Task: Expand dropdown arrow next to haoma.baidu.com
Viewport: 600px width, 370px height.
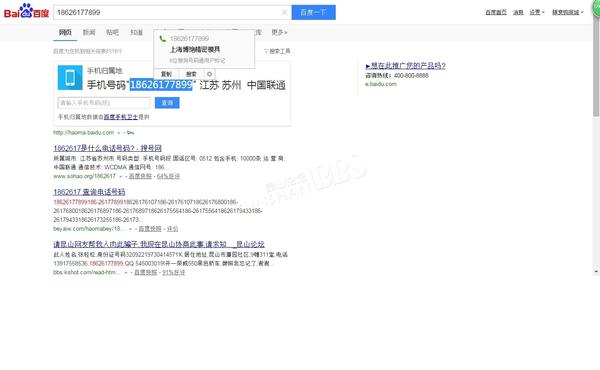Action: [119, 133]
